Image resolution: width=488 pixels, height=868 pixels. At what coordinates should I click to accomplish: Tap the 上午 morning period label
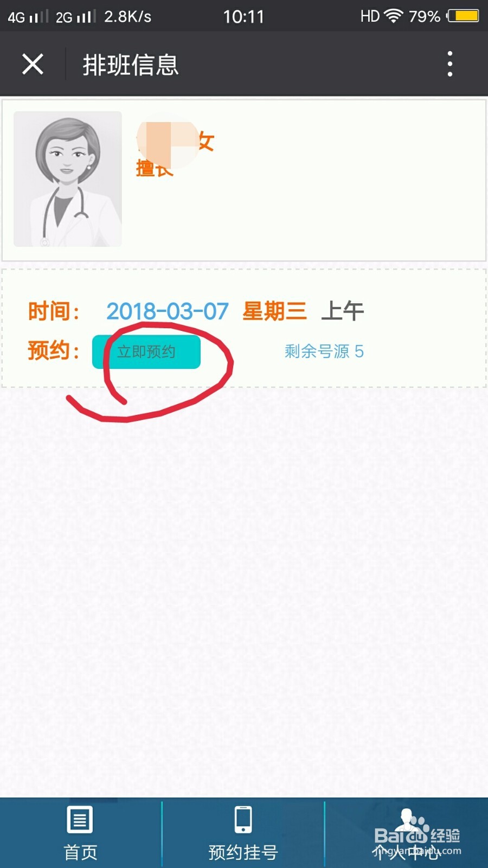point(343,311)
